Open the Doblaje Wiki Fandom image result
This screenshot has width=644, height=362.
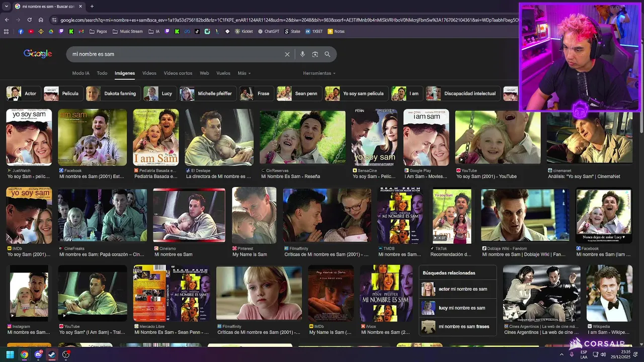click(x=525, y=215)
